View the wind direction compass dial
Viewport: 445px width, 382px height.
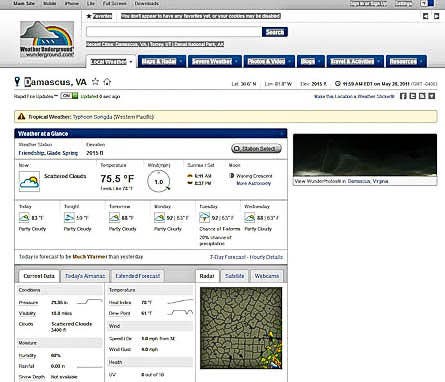[159, 182]
